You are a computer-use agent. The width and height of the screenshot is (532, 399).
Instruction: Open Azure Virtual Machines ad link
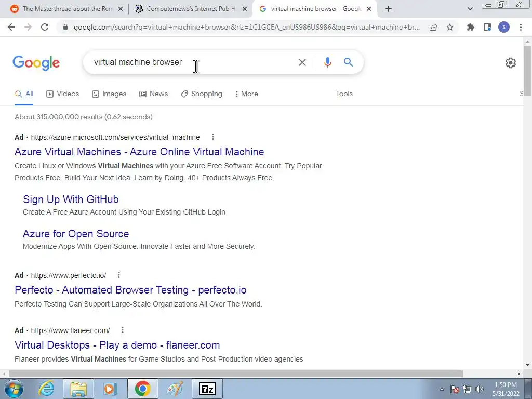click(x=139, y=152)
